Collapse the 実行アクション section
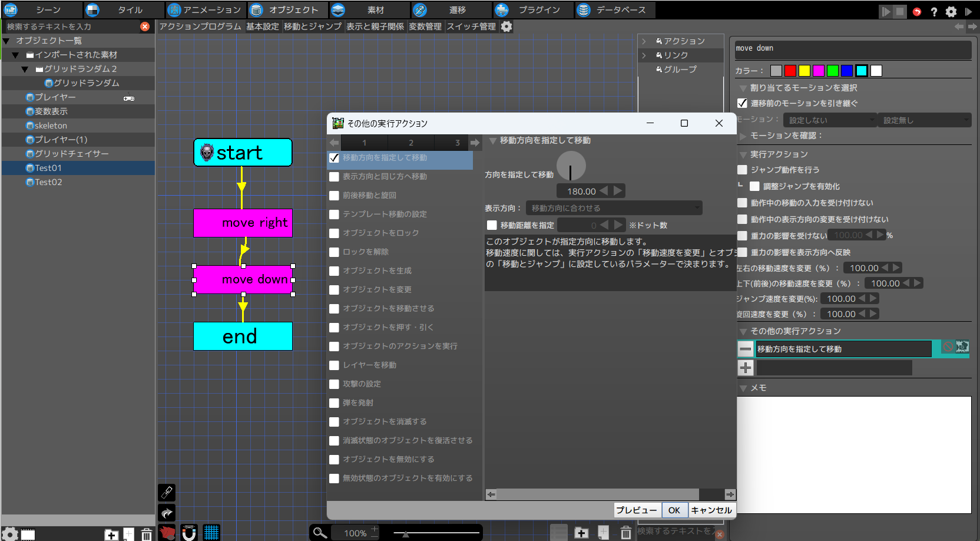This screenshot has width=980, height=541. [x=743, y=155]
